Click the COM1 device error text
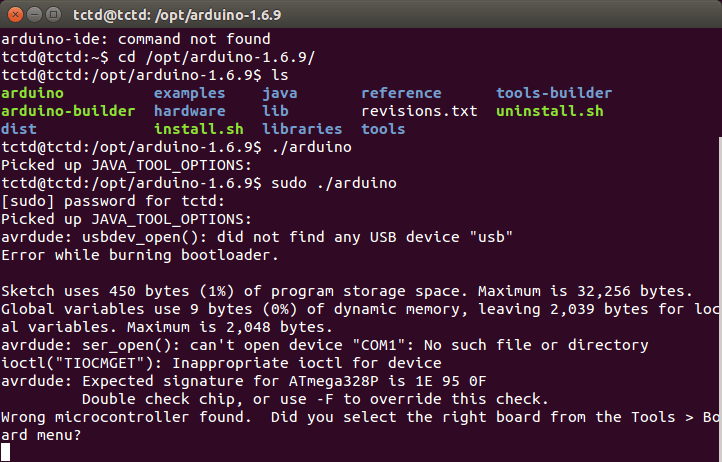The height and width of the screenshot is (462, 722). (325, 345)
